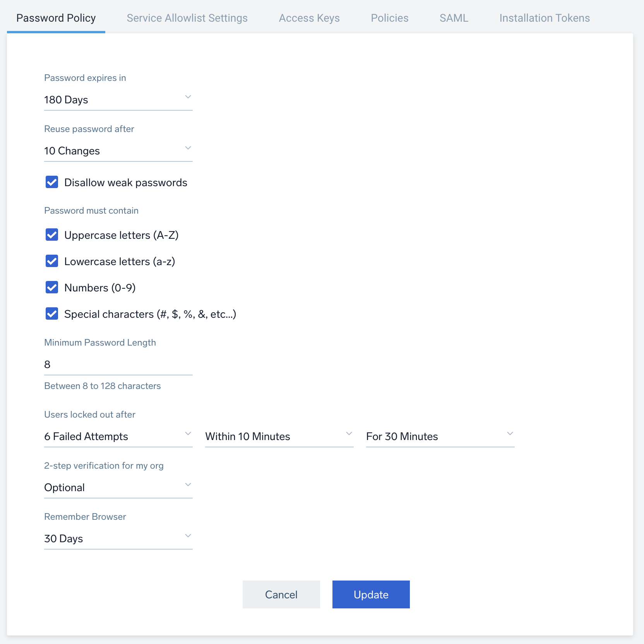Open the For 30 Minutes lockout dropdown
This screenshot has height=644, width=644.
click(440, 437)
